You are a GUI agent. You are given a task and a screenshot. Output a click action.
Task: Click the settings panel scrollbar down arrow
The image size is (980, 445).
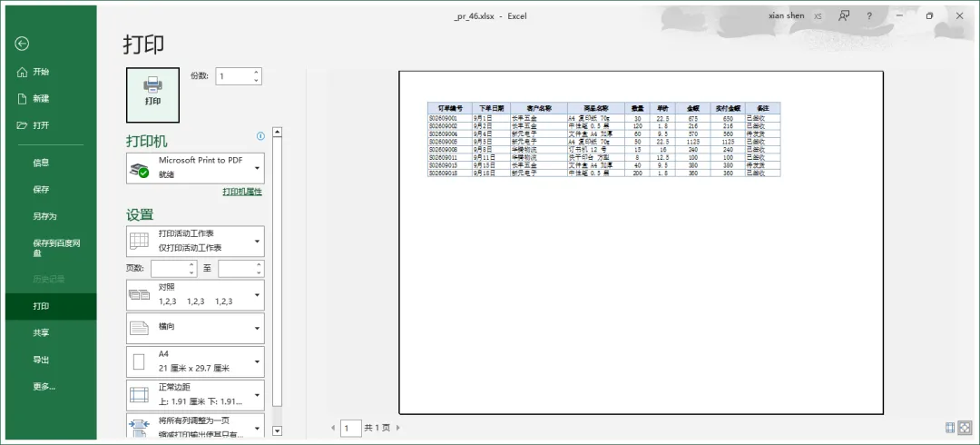[x=278, y=430]
